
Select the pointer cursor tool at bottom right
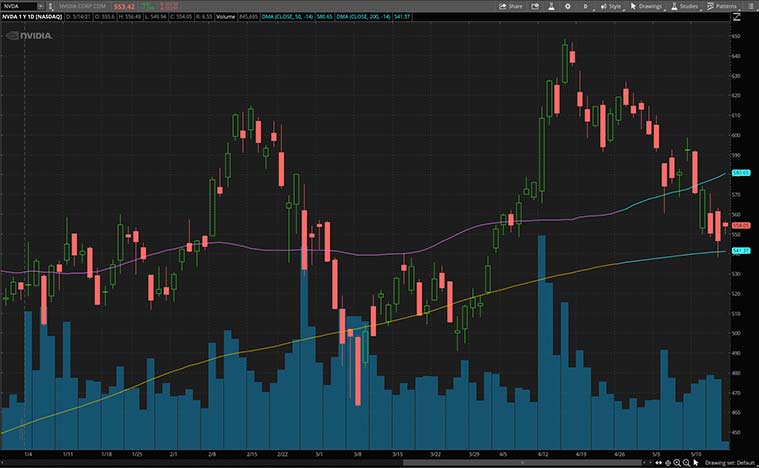coord(696,462)
